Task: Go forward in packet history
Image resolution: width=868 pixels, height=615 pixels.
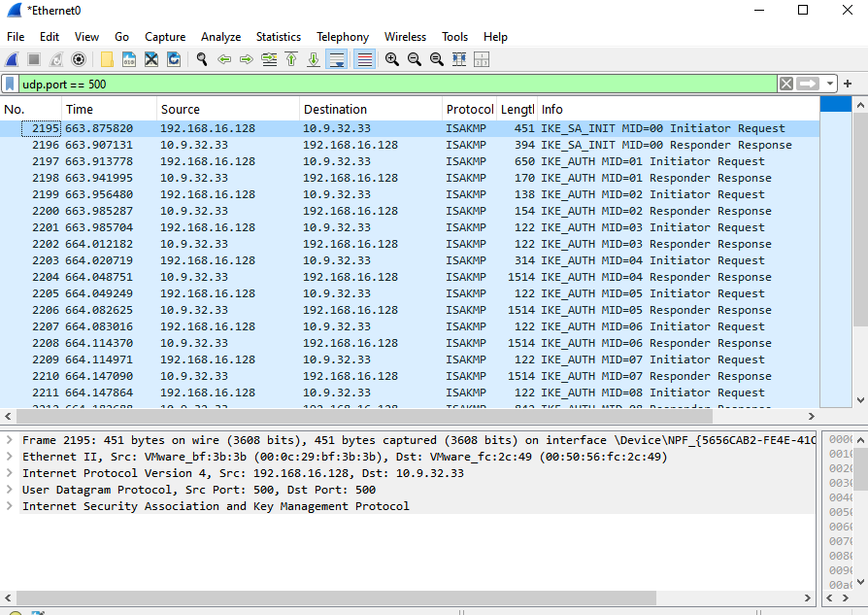Action: coord(247,59)
